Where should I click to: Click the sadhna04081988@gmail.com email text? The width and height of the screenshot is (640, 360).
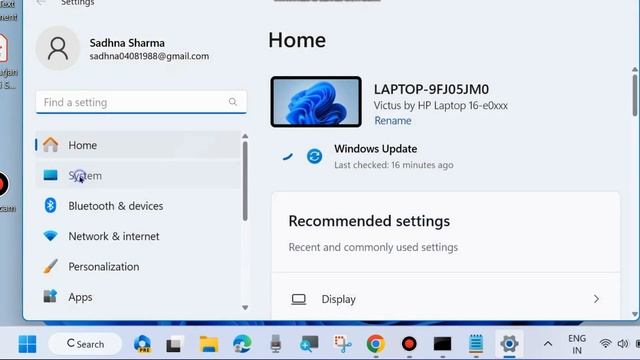(x=149, y=56)
